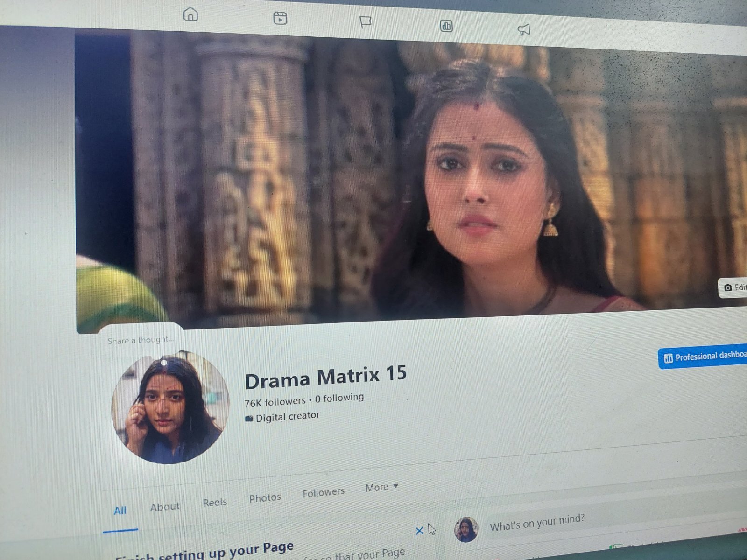Image resolution: width=747 pixels, height=560 pixels.
Task: Open the Insights bar chart icon
Action: (446, 26)
